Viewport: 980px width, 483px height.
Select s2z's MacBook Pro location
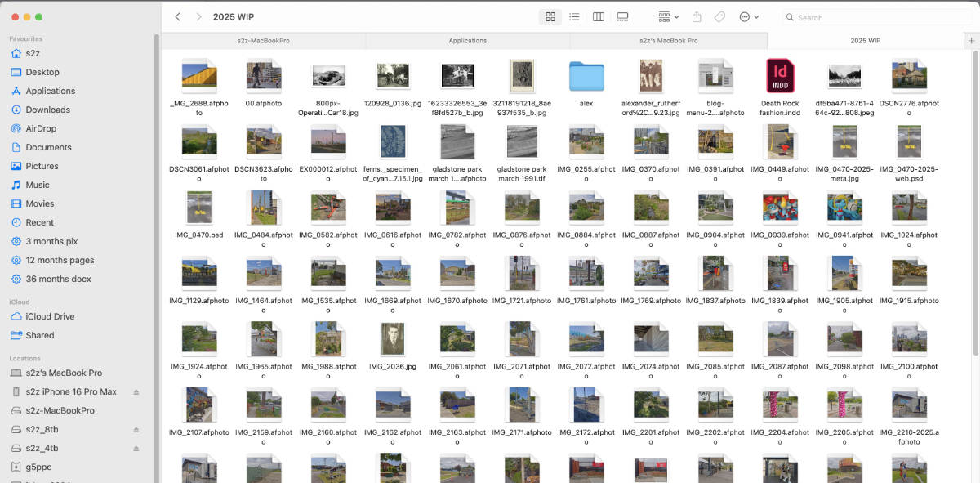click(x=64, y=373)
